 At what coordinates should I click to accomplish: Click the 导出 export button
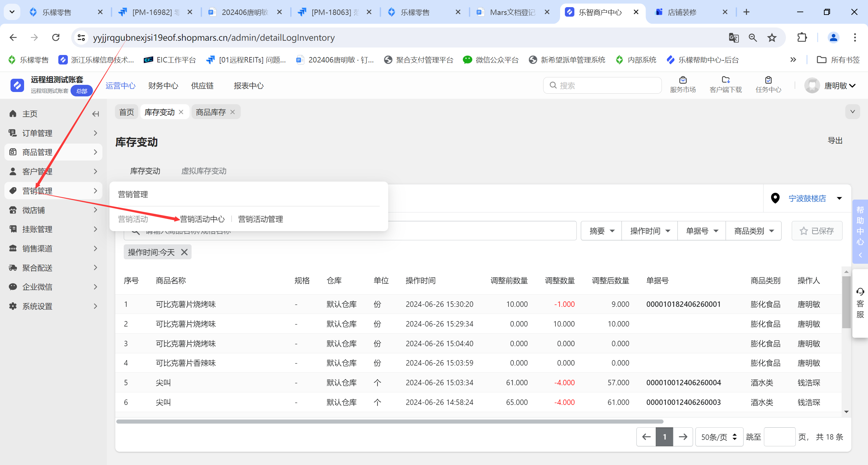835,141
